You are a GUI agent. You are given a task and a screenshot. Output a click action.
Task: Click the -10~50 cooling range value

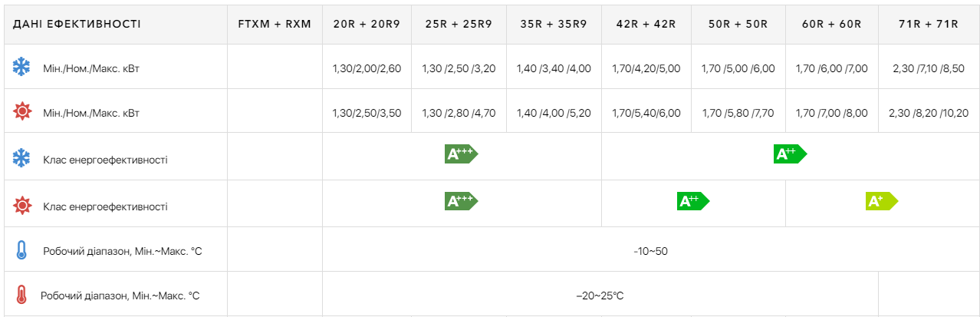[651, 251]
